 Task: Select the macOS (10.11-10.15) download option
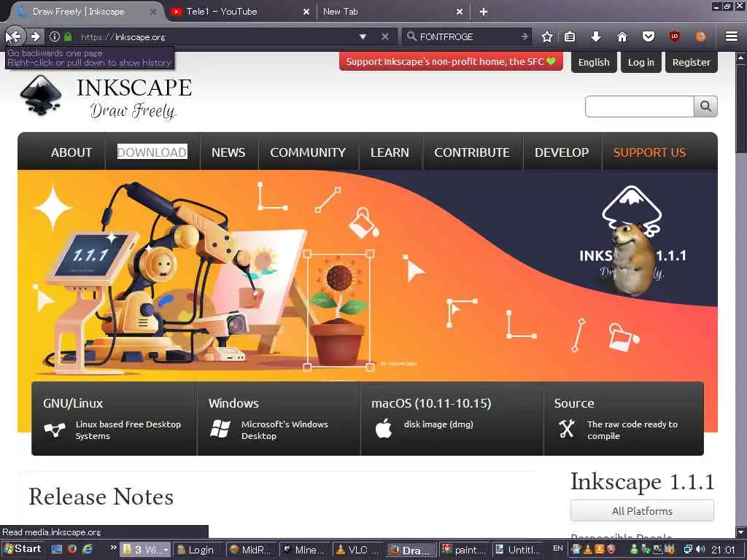[x=452, y=419]
